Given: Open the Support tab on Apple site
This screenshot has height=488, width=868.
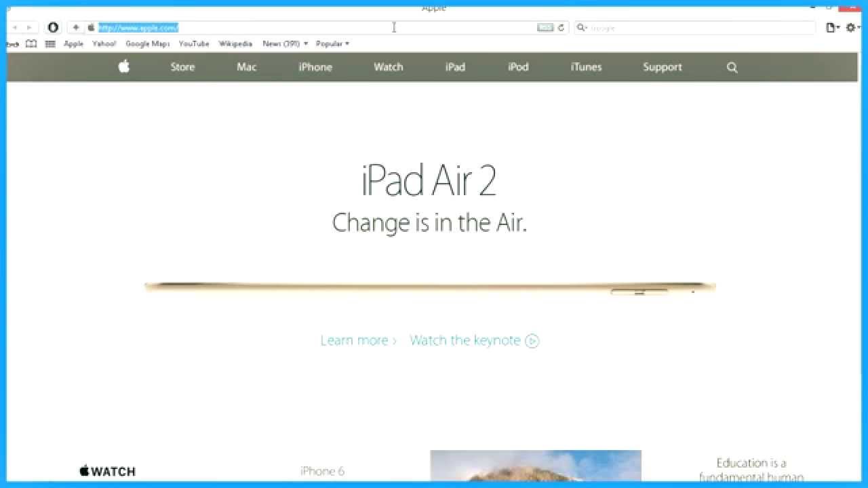Looking at the screenshot, I should (x=663, y=67).
